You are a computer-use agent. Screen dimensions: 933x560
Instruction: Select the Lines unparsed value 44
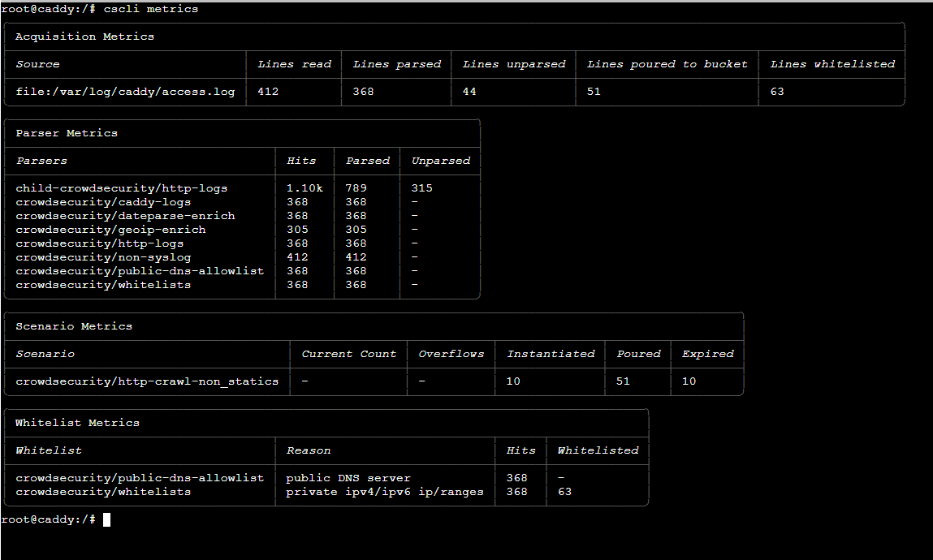tap(469, 92)
